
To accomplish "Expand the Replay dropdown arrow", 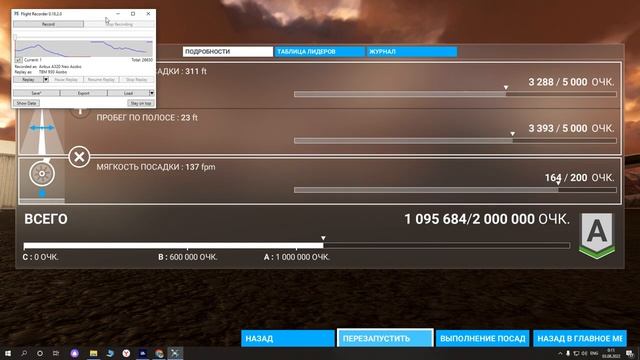I will click(x=46, y=80).
